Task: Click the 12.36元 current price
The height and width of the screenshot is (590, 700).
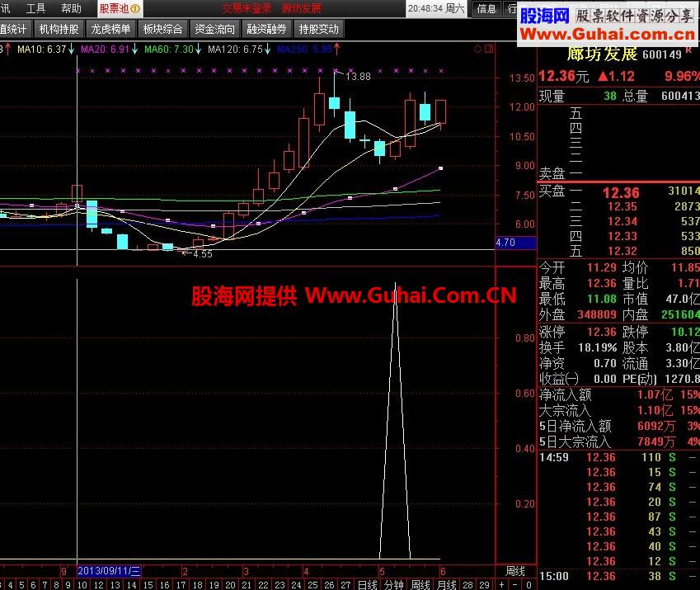Action: point(564,77)
